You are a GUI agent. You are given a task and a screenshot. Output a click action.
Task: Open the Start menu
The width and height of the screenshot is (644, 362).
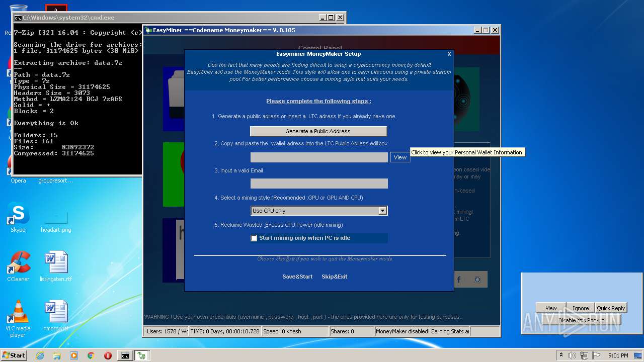14,355
